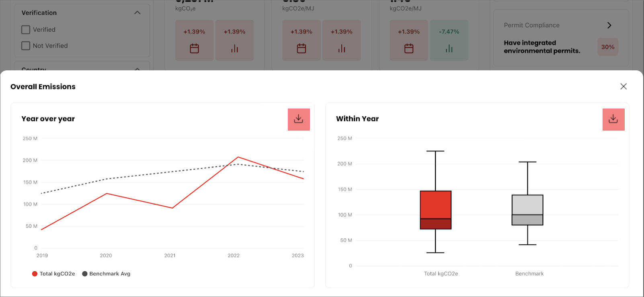This screenshot has width=644, height=297.
Task: Enable the Verified filter checkbox
Action: point(26,29)
